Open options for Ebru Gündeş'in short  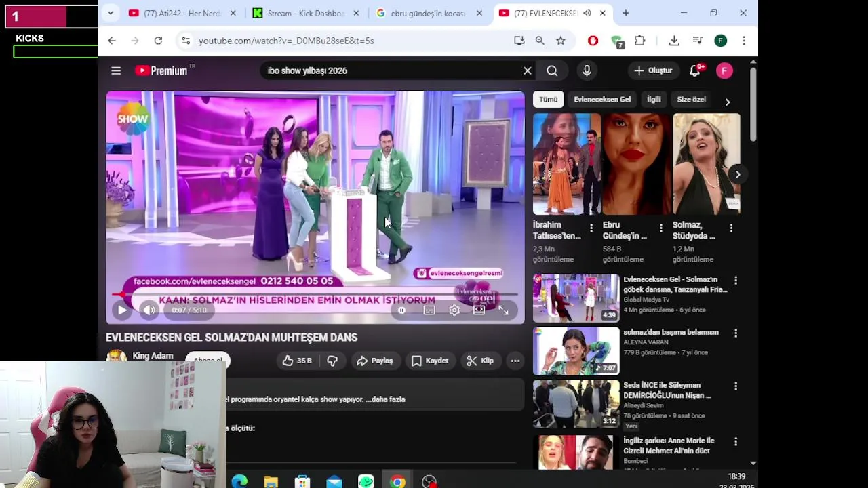661,228
